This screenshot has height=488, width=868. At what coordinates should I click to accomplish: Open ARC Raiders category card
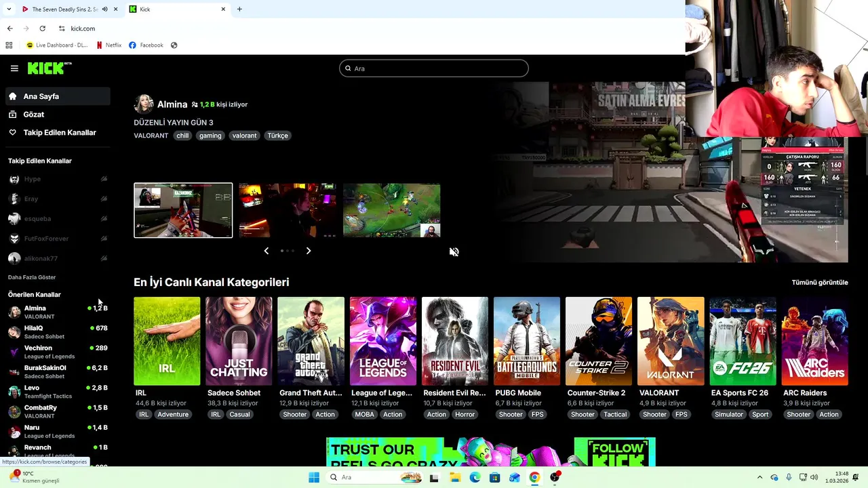click(814, 341)
